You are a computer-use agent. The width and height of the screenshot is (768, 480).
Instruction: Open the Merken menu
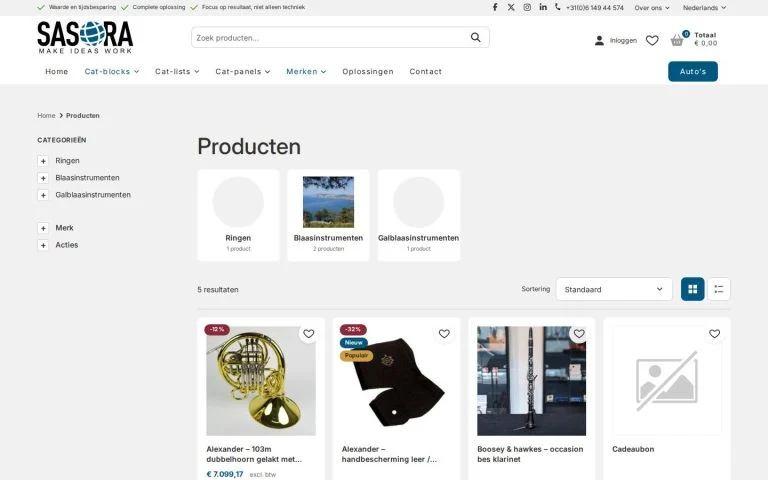[306, 72]
